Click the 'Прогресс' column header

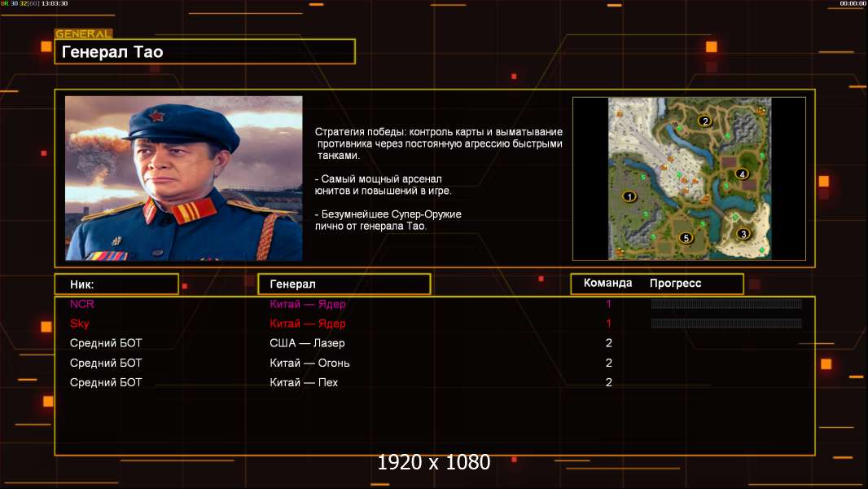pos(675,283)
